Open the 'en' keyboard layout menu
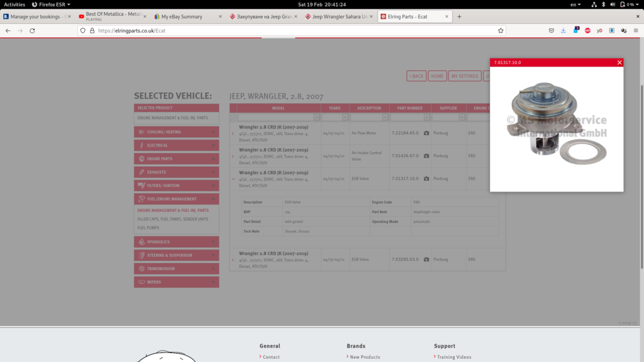The height and width of the screenshot is (362, 644). point(575,4)
